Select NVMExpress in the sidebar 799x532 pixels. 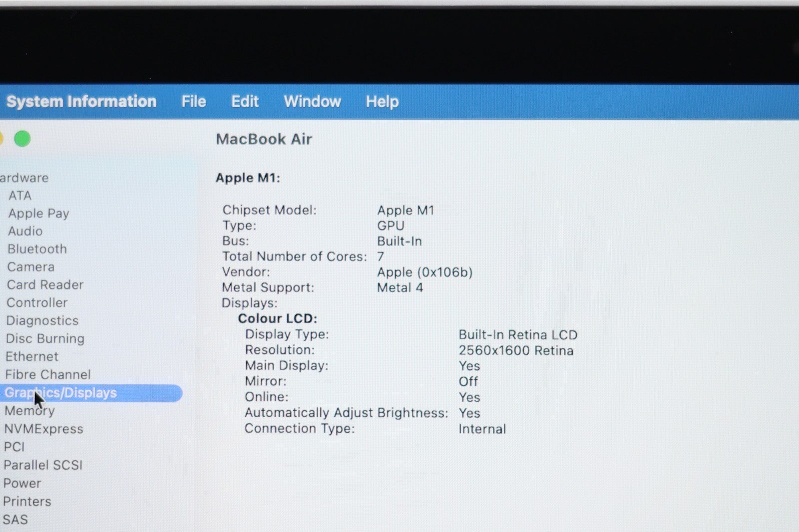point(43,429)
